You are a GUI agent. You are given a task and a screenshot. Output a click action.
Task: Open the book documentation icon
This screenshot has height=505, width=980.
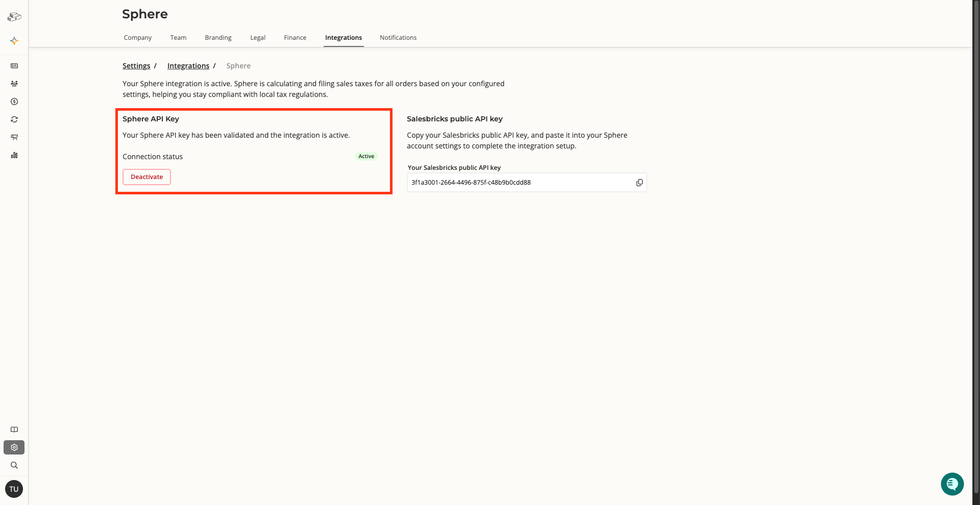(14, 430)
